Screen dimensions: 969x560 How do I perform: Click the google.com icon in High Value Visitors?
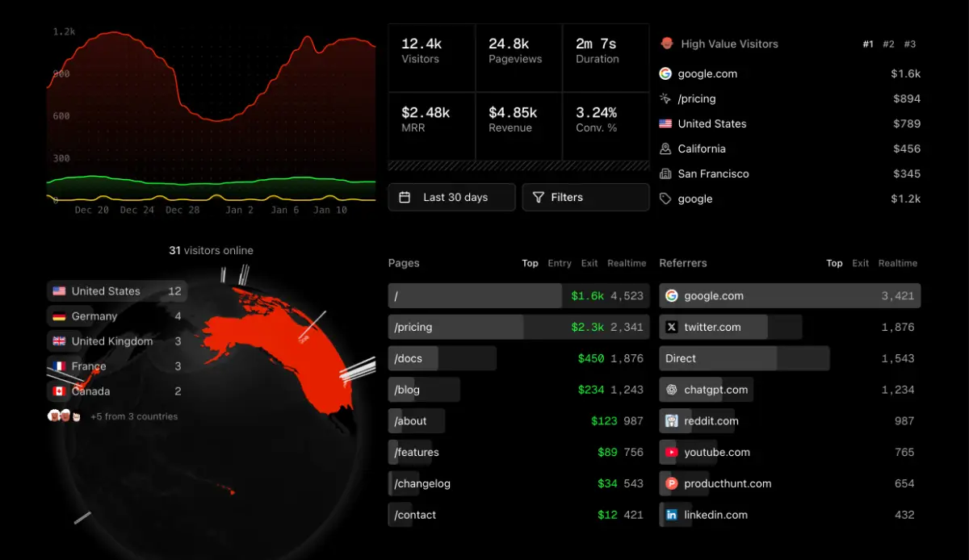(665, 73)
